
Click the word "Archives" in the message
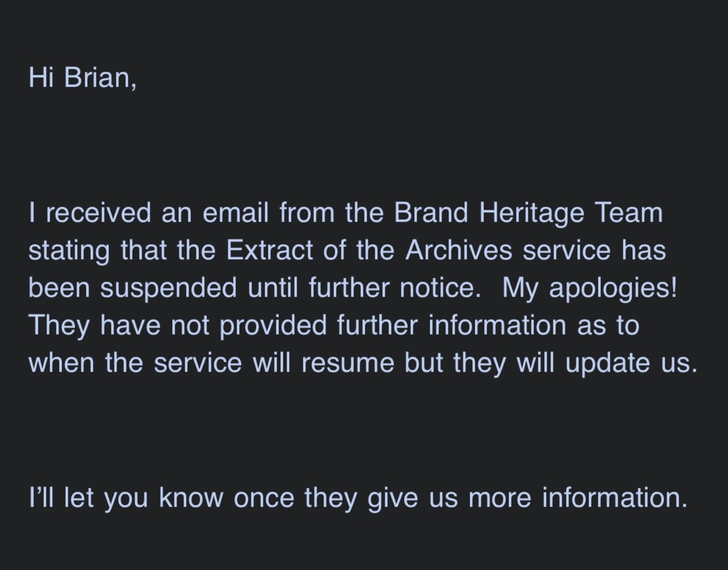pyautogui.click(x=459, y=251)
